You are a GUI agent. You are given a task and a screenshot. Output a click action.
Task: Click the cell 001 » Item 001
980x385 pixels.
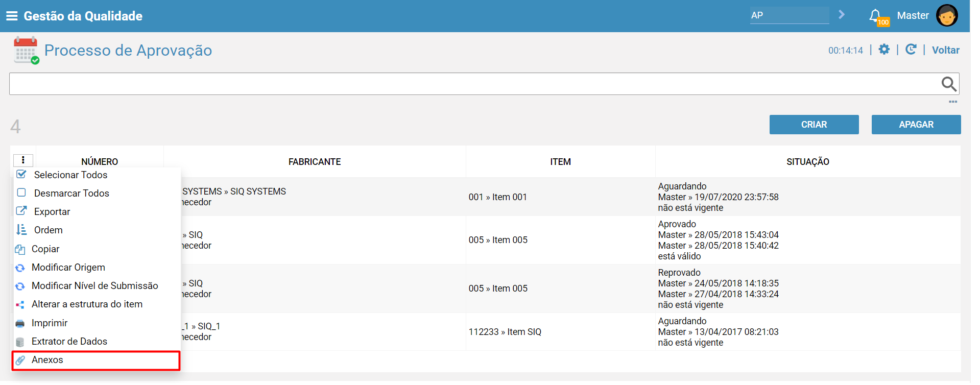[497, 197]
